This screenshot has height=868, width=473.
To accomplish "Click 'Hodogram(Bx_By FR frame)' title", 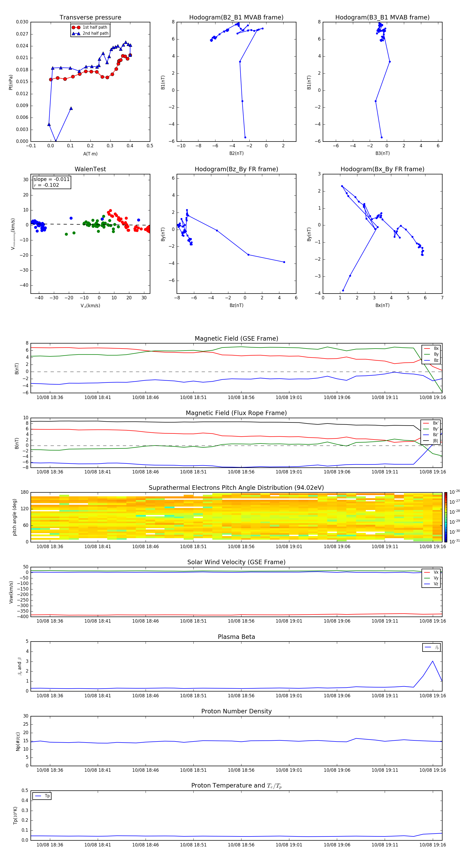I will 382,169.
